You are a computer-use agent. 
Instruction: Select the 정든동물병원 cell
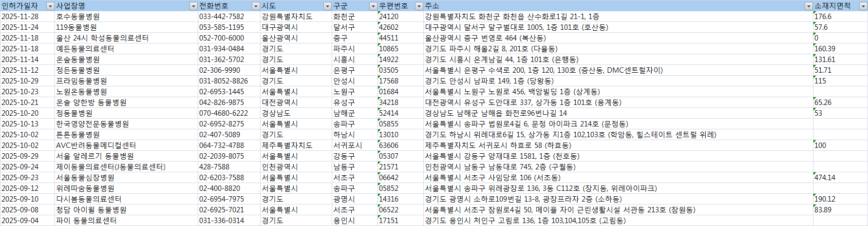click(x=126, y=70)
